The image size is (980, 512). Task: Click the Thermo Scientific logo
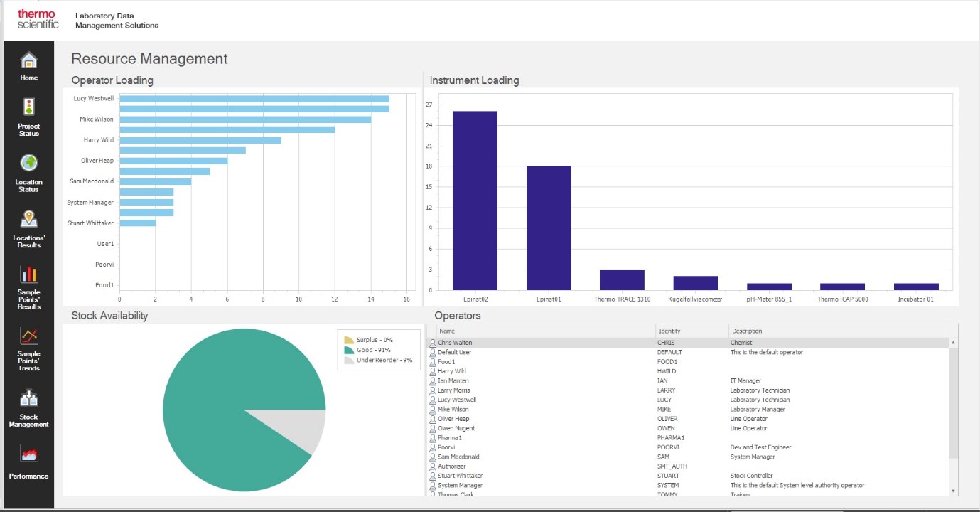click(38, 19)
